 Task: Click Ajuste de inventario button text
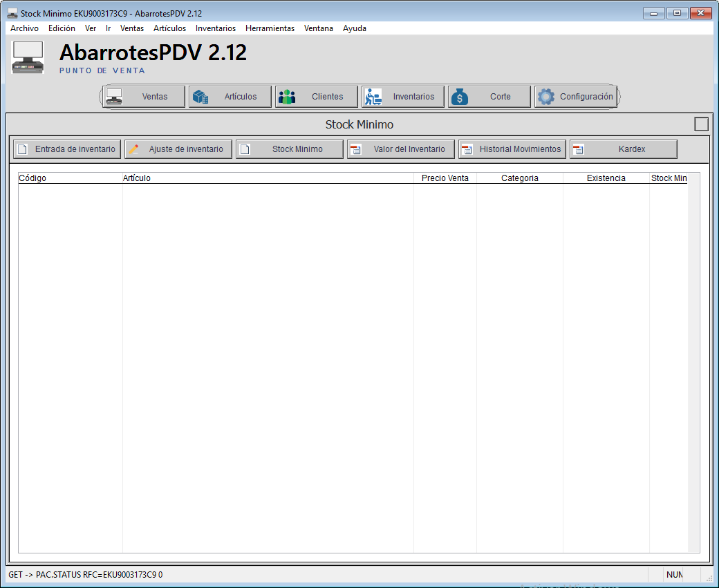186,149
